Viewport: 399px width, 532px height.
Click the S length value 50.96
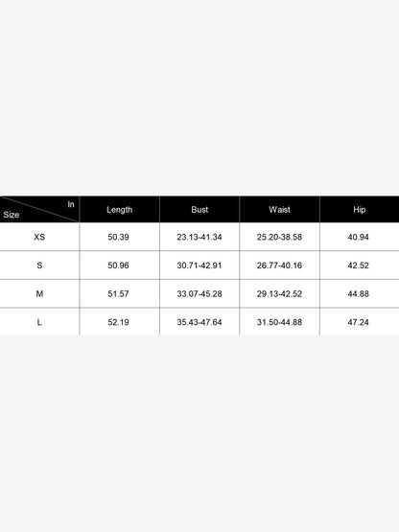(x=119, y=266)
